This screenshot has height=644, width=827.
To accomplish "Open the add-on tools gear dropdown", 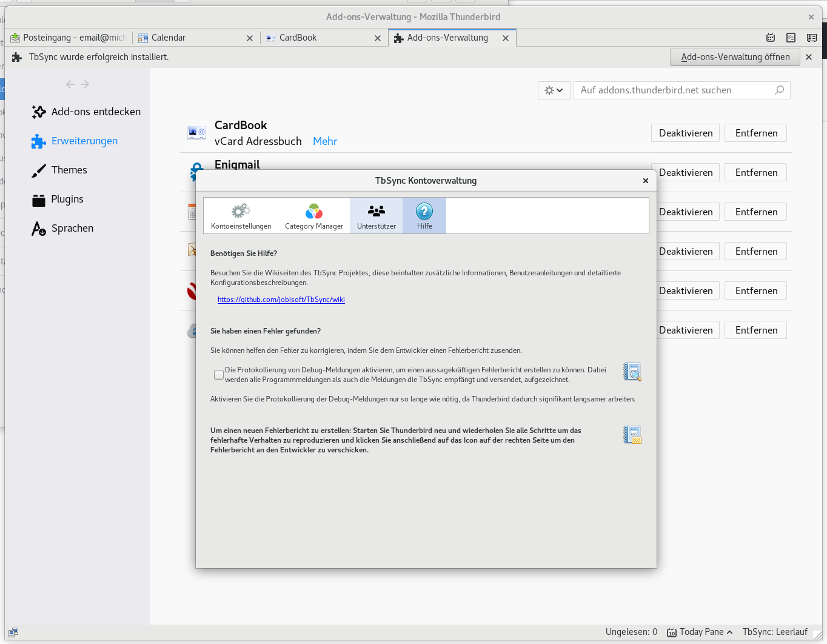I will click(554, 90).
